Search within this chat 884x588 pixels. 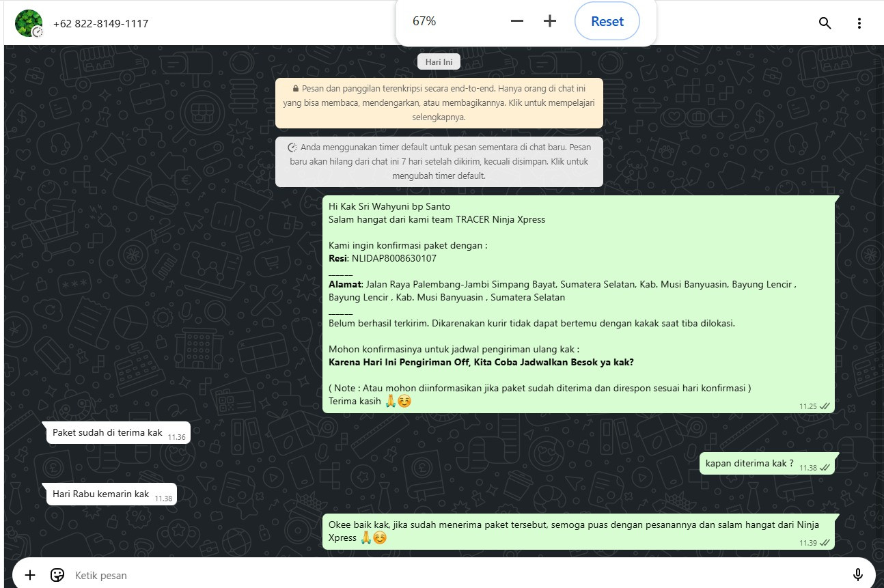[x=825, y=23]
